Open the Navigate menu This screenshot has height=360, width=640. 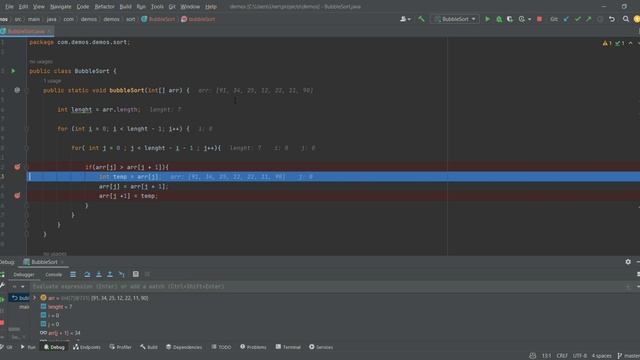(x=60, y=7)
